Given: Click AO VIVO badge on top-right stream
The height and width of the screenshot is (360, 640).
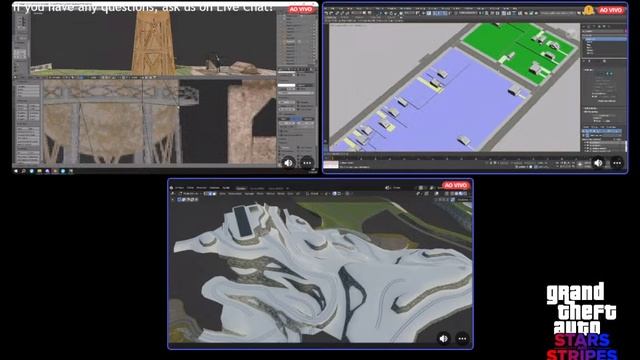Looking at the screenshot, I should coord(611,10).
